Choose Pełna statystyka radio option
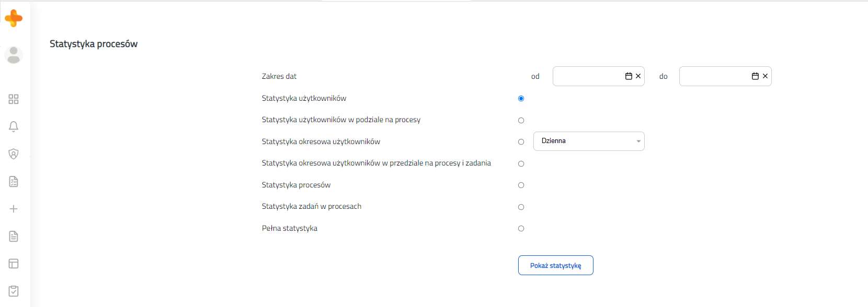 [x=521, y=229]
